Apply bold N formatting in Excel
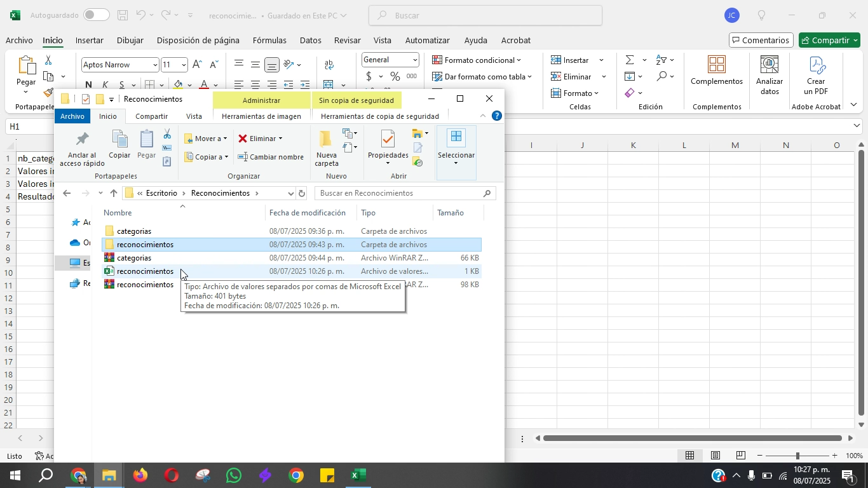 click(x=88, y=85)
